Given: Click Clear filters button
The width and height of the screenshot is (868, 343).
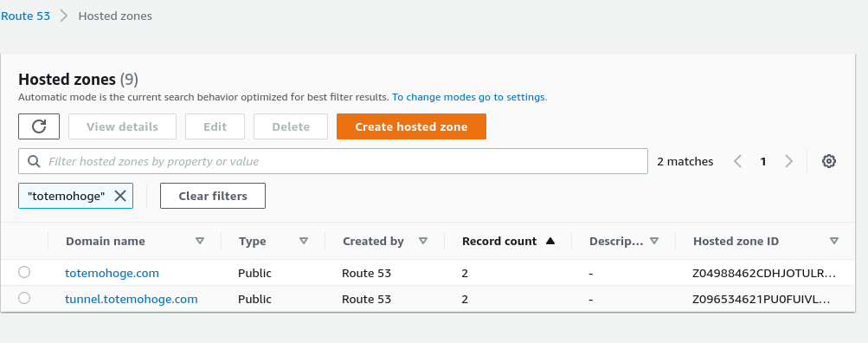Looking at the screenshot, I should tap(213, 196).
